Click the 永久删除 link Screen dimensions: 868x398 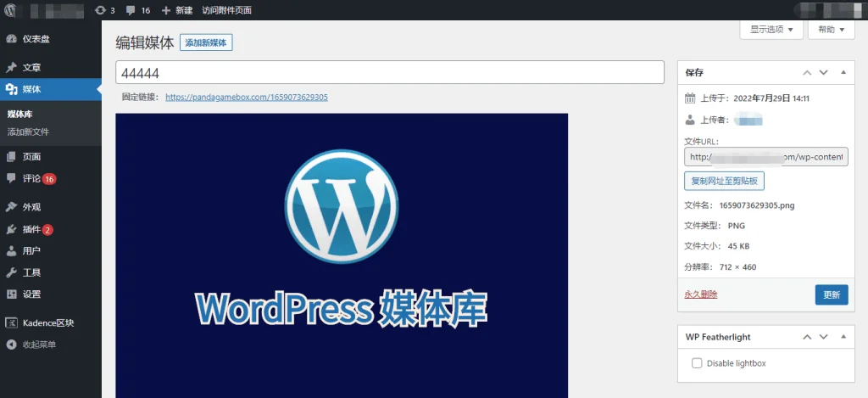701,294
